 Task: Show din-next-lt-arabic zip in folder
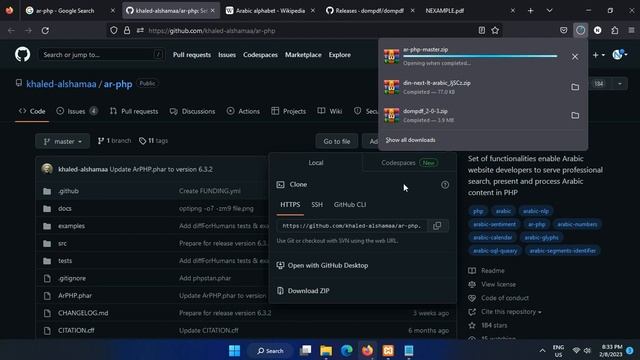575,87
